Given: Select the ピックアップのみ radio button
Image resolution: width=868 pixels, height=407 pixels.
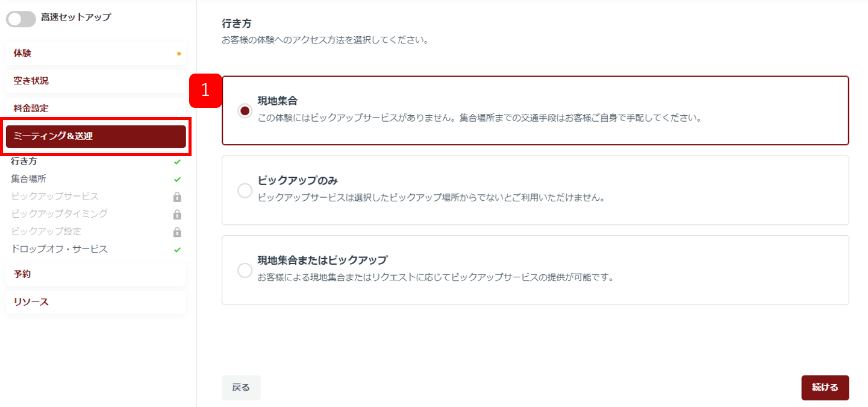Looking at the screenshot, I should click(245, 191).
